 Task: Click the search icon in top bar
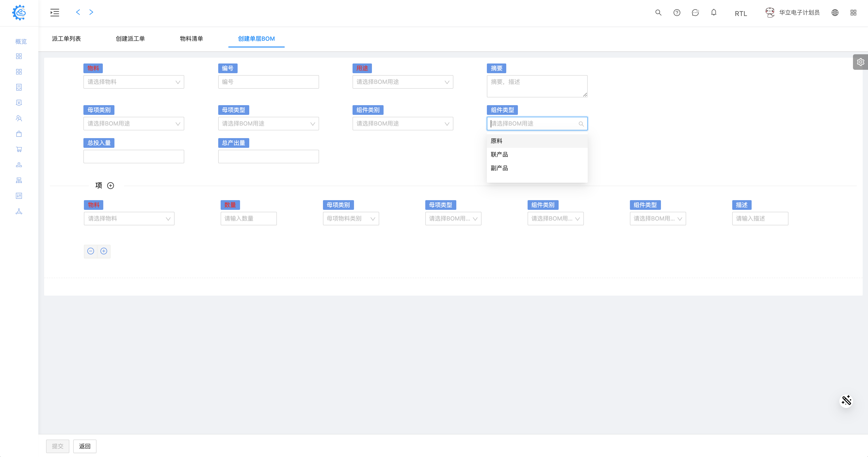pyautogui.click(x=658, y=13)
